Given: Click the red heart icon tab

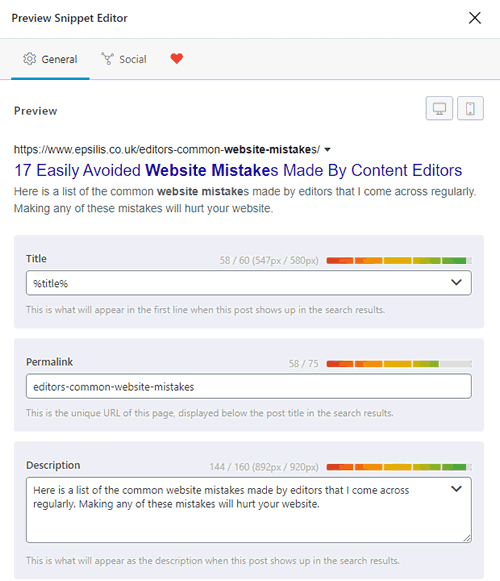Looking at the screenshot, I should [176, 59].
